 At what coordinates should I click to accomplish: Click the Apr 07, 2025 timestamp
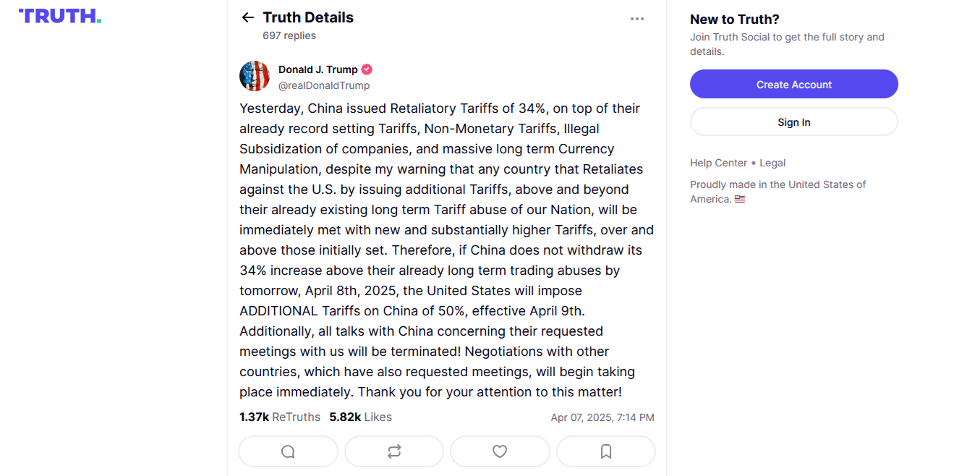click(602, 417)
